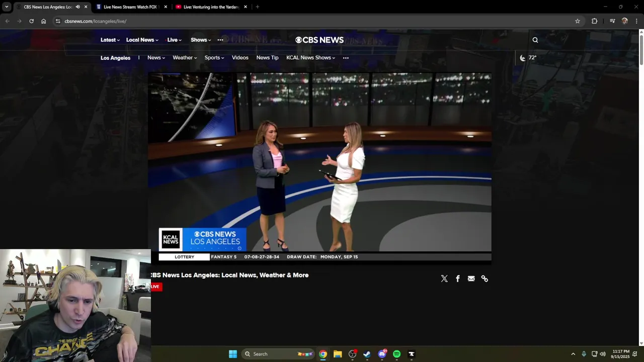Viewport: 644px width, 362px height.
Task: Open the CBS News search icon
Action: pyautogui.click(x=535, y=40)
